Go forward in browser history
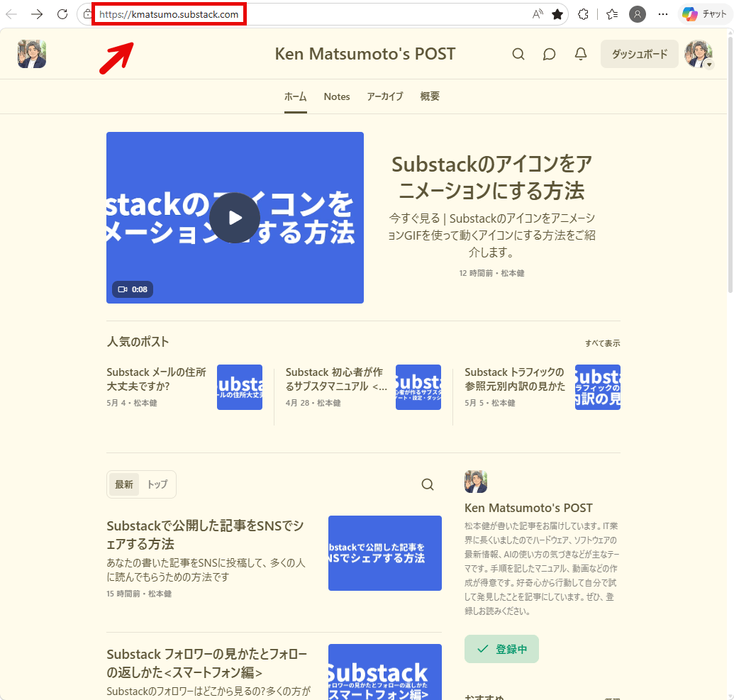The height and width of the screenshot is (700, 734). tap(36, 14)
